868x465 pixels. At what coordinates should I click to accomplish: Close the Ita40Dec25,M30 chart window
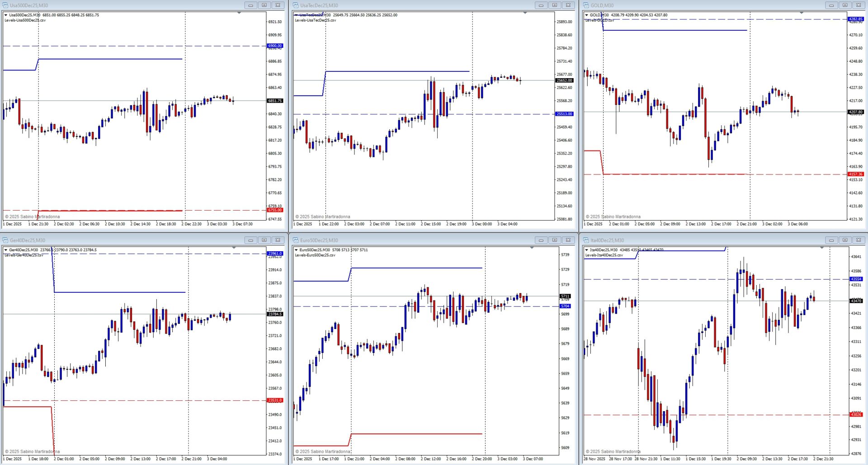coord(858,240)
